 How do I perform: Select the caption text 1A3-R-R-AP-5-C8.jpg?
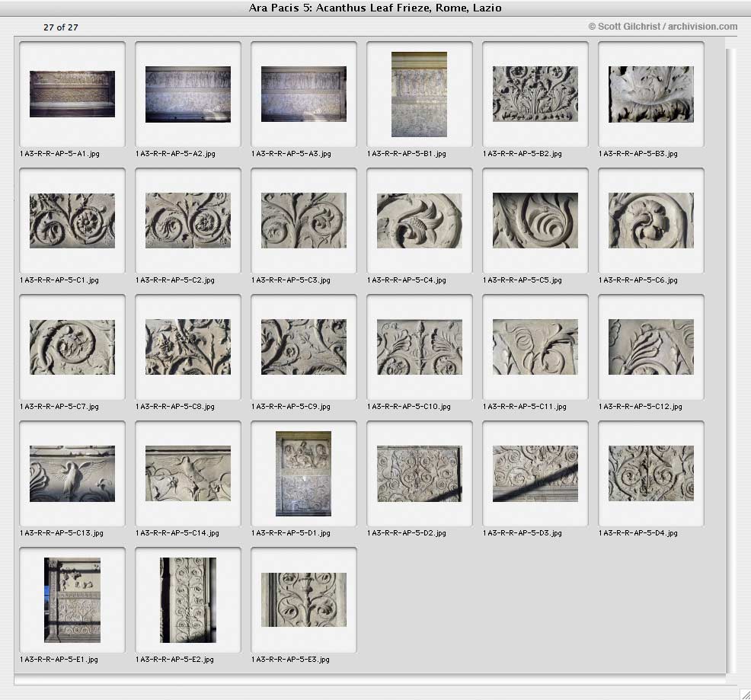pyautogui.click(x=175, y=407)
